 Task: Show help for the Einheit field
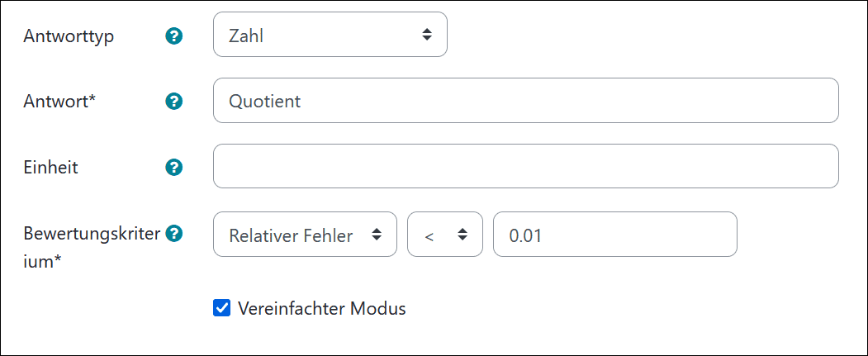pos(173,167)
